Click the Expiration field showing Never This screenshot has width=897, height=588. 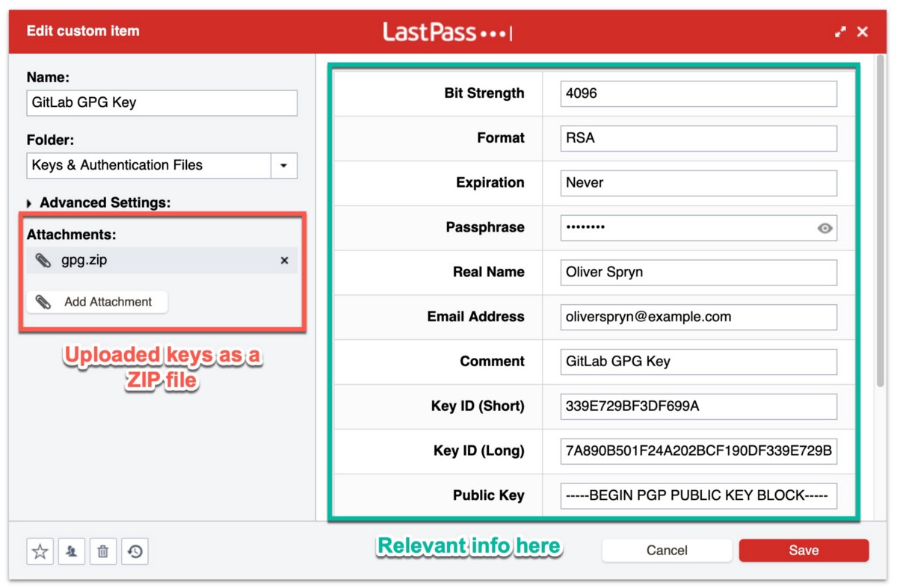point(698,183)
